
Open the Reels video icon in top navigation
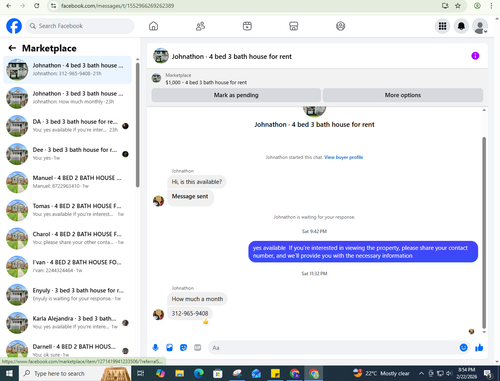[247, 26]
